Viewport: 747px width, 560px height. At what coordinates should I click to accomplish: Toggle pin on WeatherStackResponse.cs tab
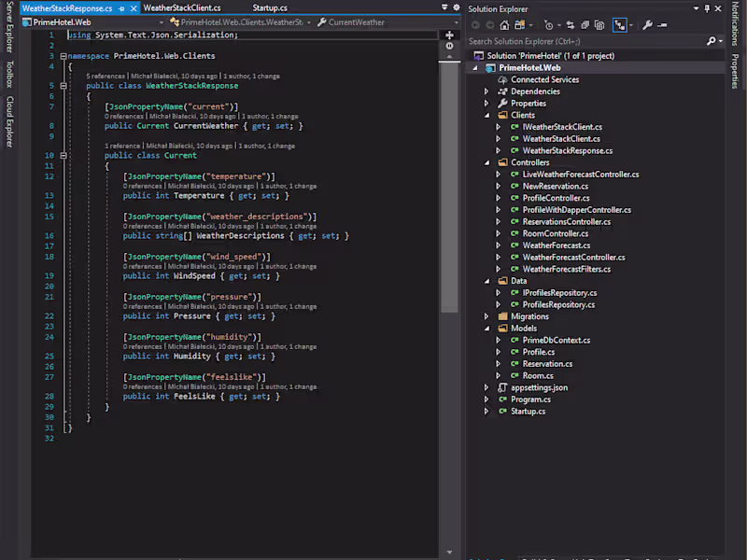click(x=121, y=8)
